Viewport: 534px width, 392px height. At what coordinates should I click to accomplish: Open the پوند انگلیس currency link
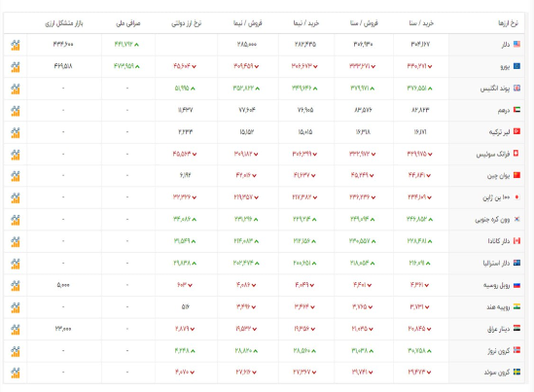(495, 89)
